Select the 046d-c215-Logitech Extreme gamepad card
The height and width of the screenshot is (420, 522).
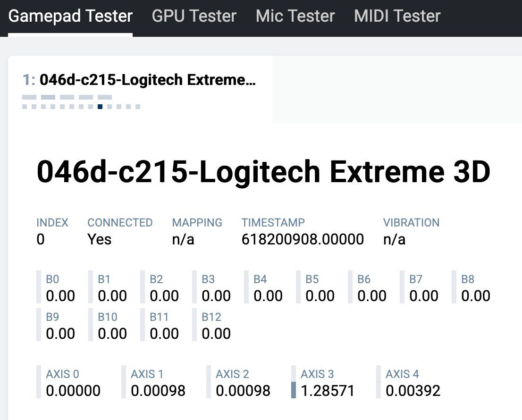click(140, 90)
